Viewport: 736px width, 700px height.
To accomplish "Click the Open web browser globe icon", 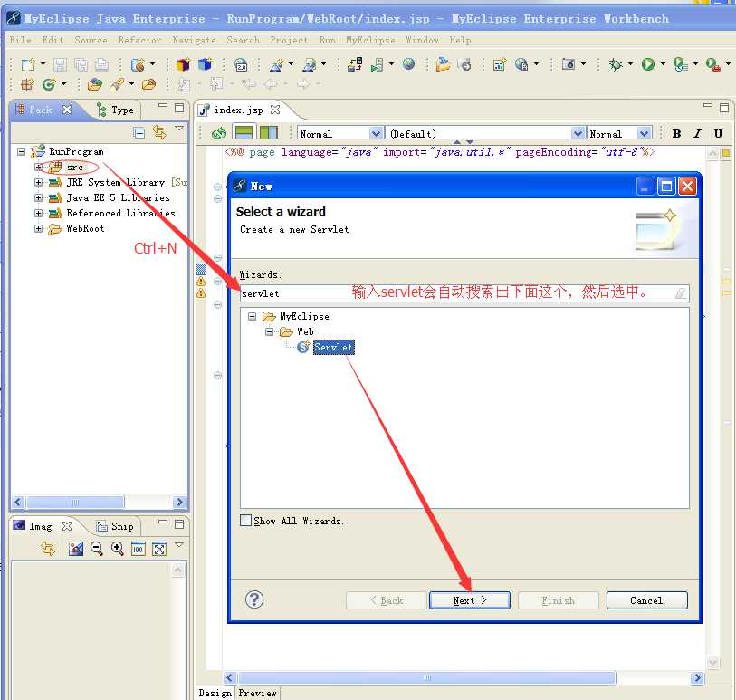I will (409, 64).
